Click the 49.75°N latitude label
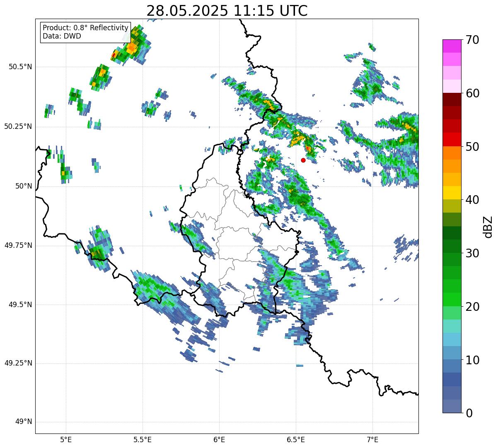The height and width of the screenshot is (448, 498). 18,245
